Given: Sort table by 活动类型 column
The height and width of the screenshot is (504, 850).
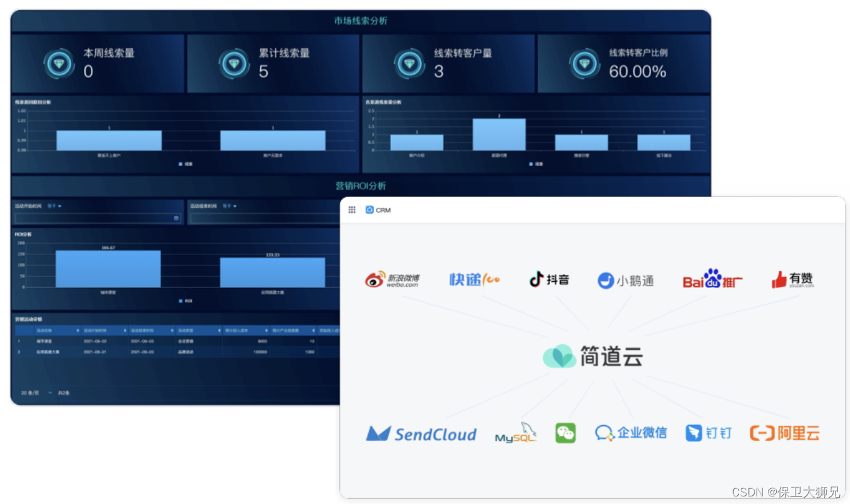Looking at the screenshot, I should (x=220, y=330).
